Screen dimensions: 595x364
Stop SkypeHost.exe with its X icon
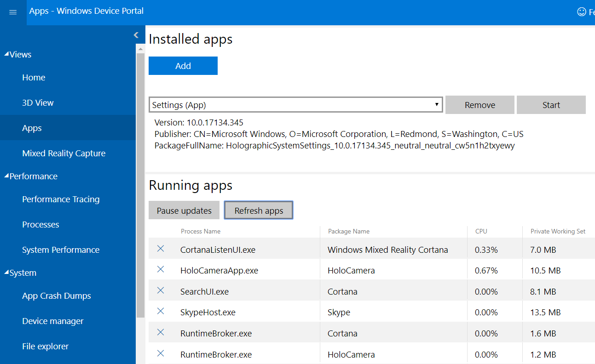point(161,311)
